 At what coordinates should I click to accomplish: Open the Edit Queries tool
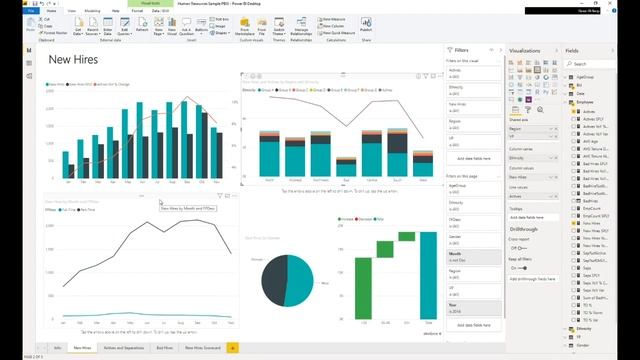[x=124, y=26]
